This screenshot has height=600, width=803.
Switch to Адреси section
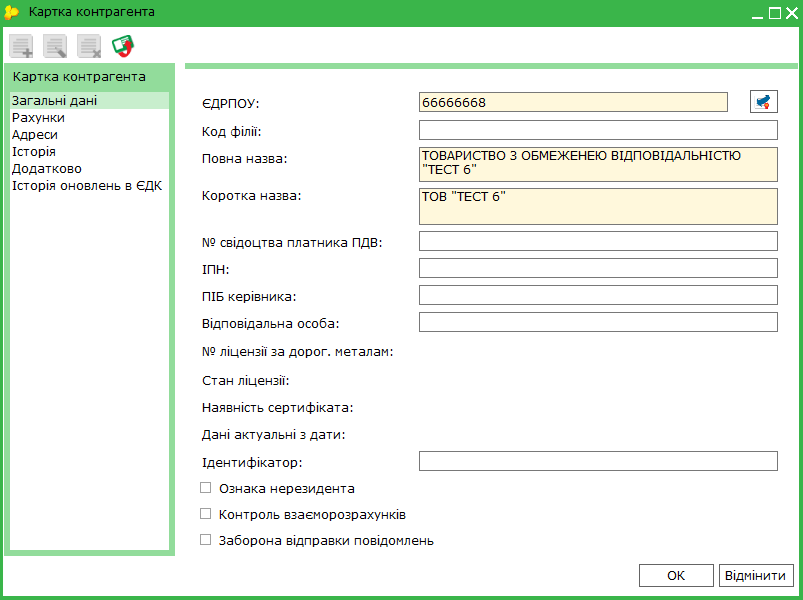coord(35,135)
